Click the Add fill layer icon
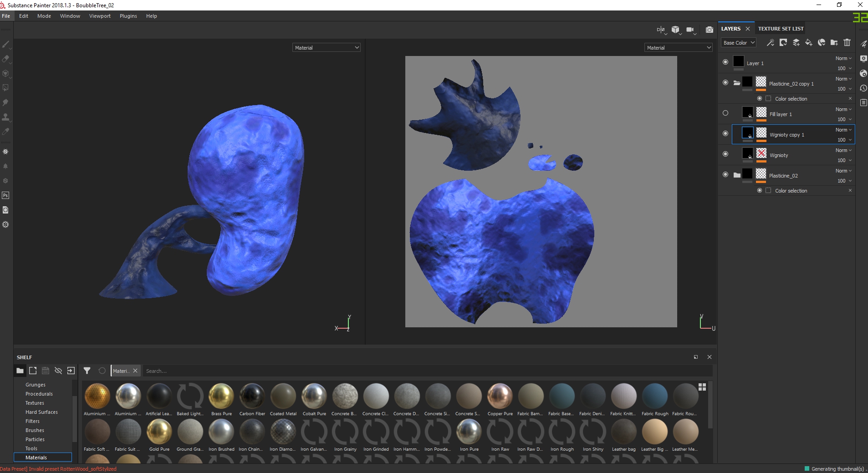868x473 pixels. coord(808,43)
